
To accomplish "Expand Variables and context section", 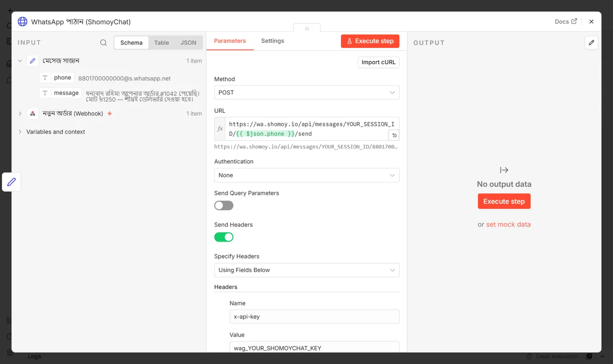I will [20, 132].
